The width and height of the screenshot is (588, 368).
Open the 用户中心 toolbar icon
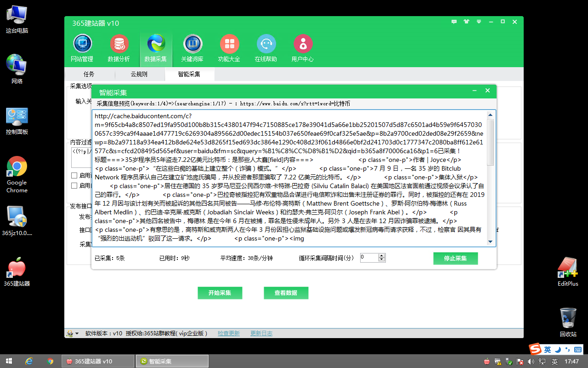(x=303, y=48)
